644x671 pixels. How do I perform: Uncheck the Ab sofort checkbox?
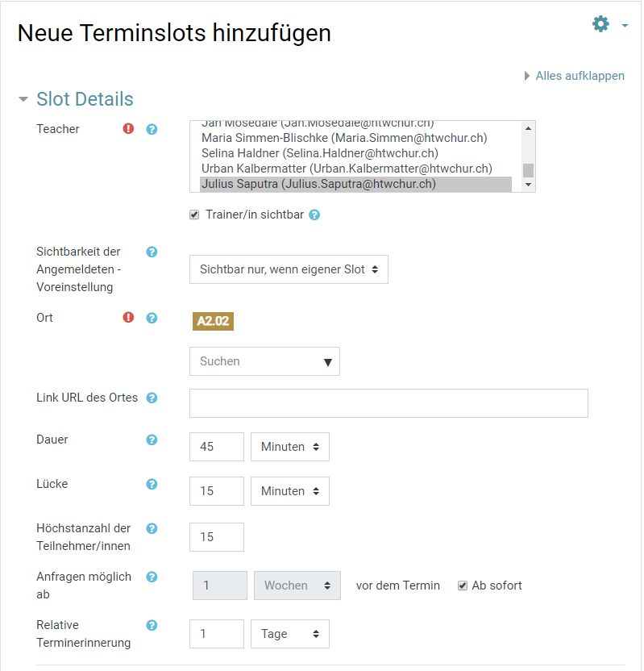[x=463, y=586]
